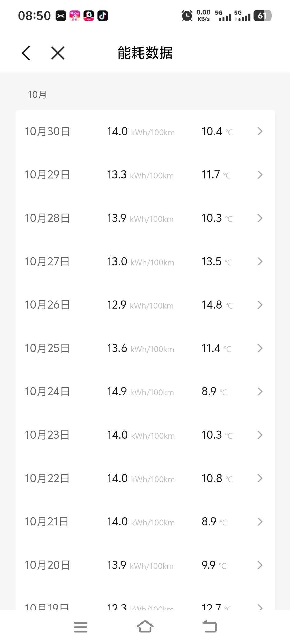
Task: View October 23 consumption details
Action: click(145, 435)
